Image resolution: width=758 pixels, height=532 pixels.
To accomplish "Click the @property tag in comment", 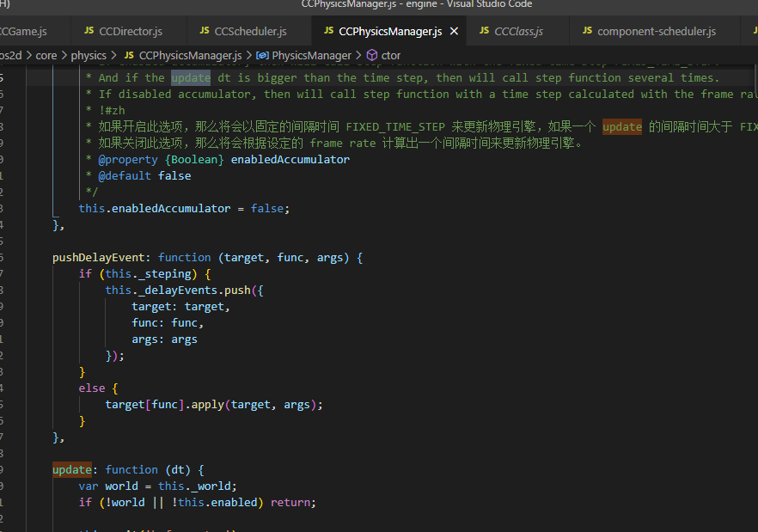I will point(128,160).
